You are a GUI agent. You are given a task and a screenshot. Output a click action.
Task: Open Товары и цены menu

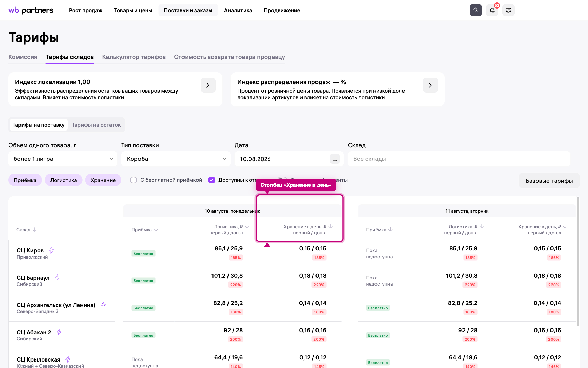pyautogui.click(x=133, y=10)
